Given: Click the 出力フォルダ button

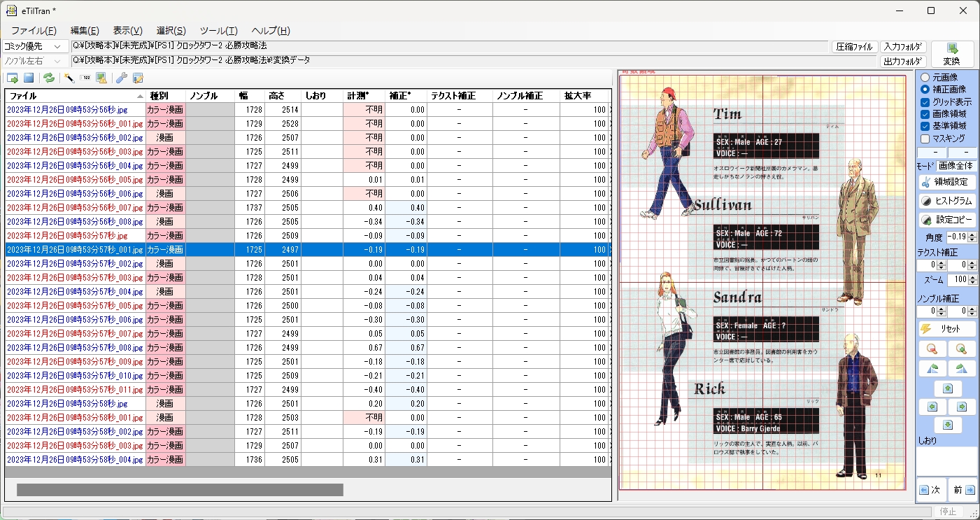Looking at the screenshot, I should click(903, 62).
